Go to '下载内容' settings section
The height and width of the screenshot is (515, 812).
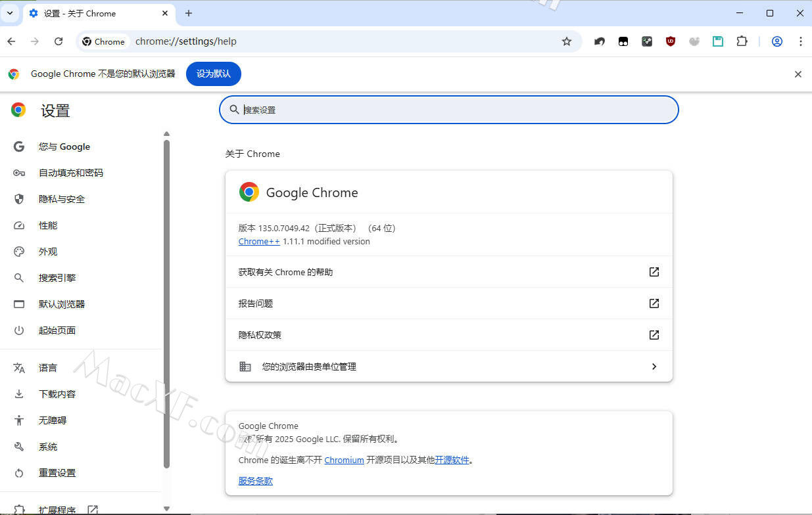(x=57, y=394)
